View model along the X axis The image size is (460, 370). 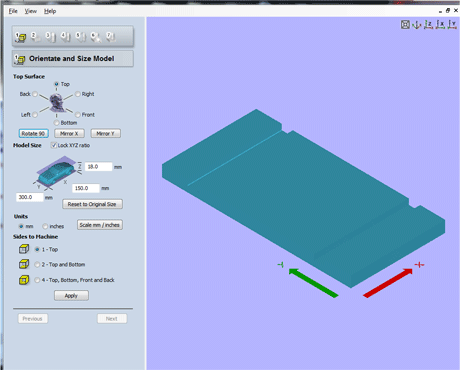click(440, 24)
